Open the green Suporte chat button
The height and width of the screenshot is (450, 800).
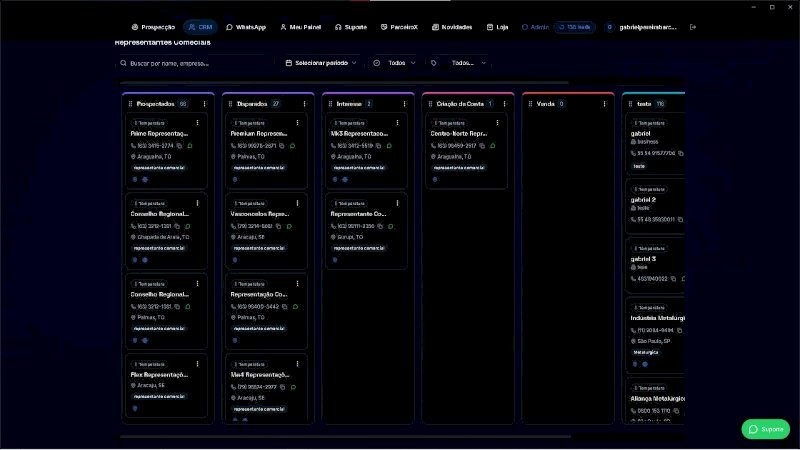pos(765,430)
